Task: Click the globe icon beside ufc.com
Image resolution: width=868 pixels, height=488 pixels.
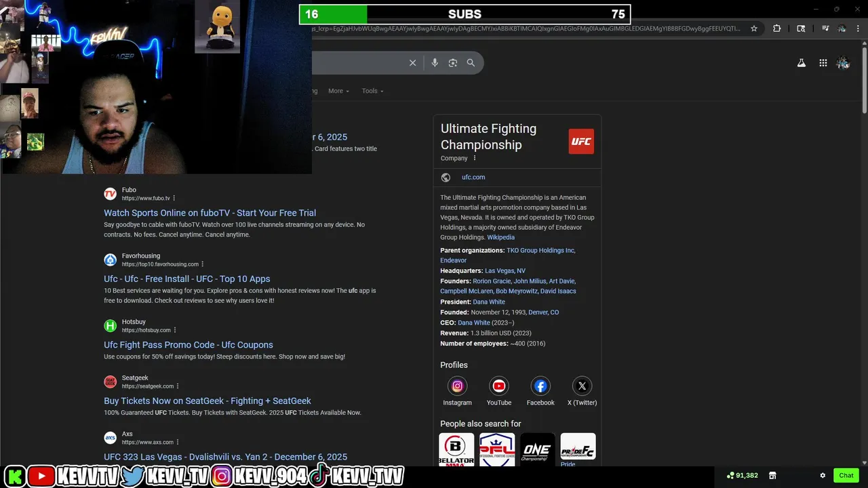Action: coord(446,178)
